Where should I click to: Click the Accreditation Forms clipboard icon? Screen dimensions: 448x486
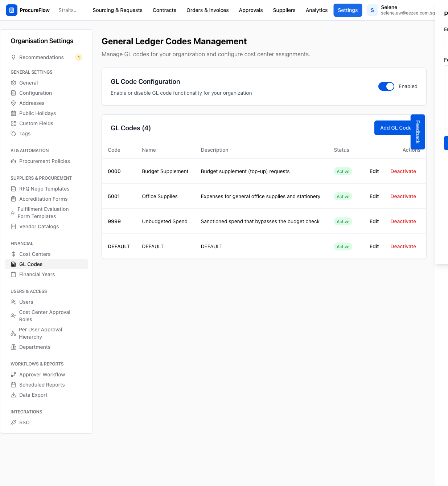click(x=13, y=199)
